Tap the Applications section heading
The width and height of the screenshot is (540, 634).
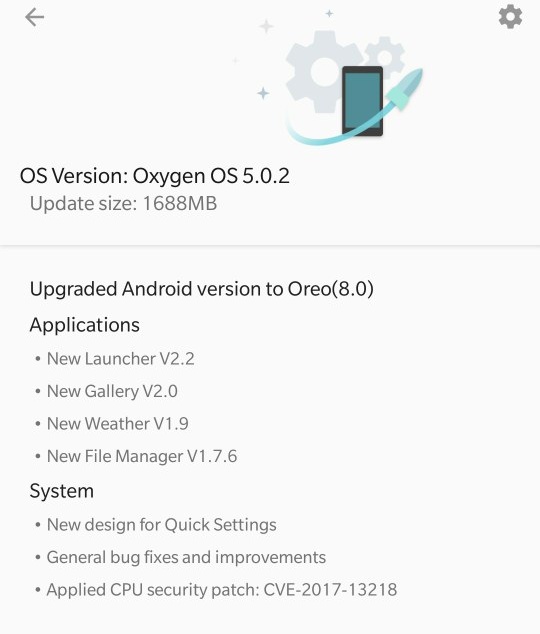pos(84,325)
